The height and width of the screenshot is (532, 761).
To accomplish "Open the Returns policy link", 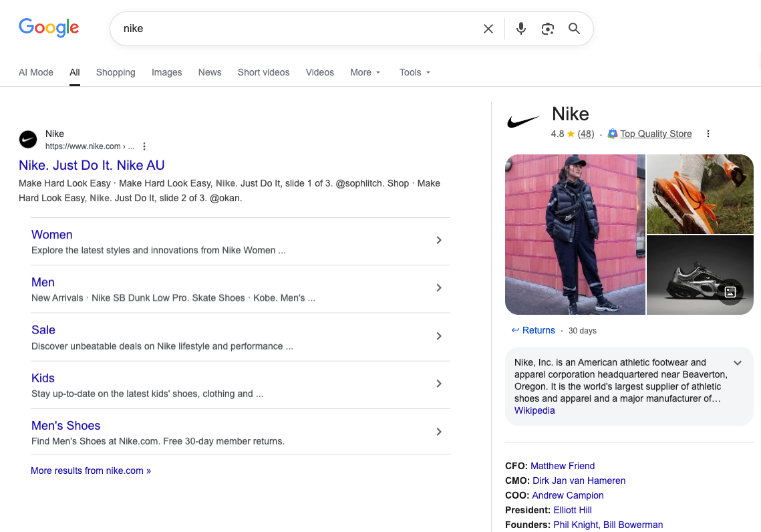I will click(539, 330).
